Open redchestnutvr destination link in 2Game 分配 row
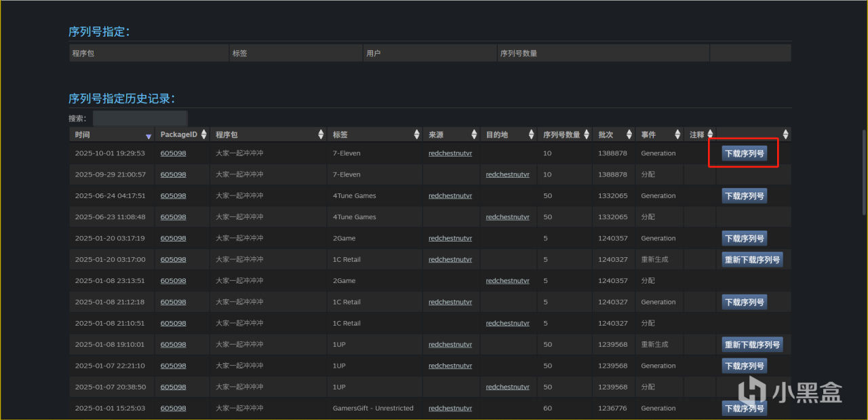 click(x=507, y=281)
